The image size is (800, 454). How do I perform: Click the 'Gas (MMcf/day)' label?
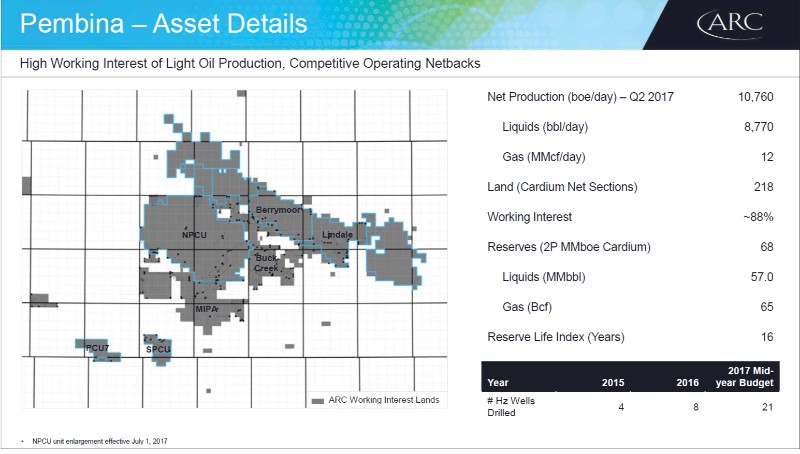543,157
